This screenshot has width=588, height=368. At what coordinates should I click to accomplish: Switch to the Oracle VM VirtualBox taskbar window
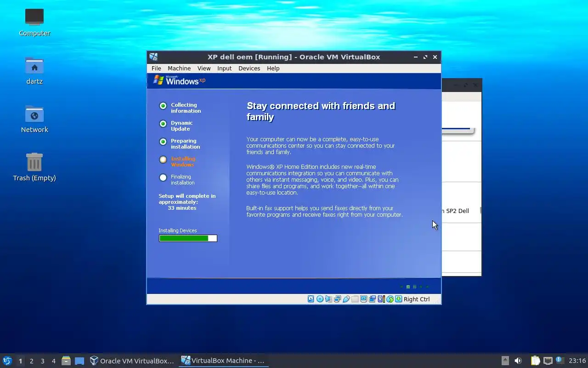(132, 361)
